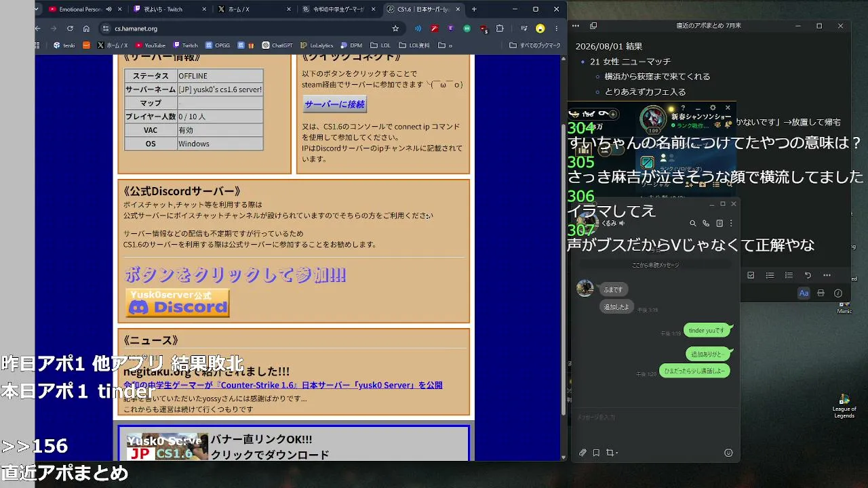This screenshot has width=868, height=488.
Task: Open the LOL bookmarks folder
Action: pos(380,45)
